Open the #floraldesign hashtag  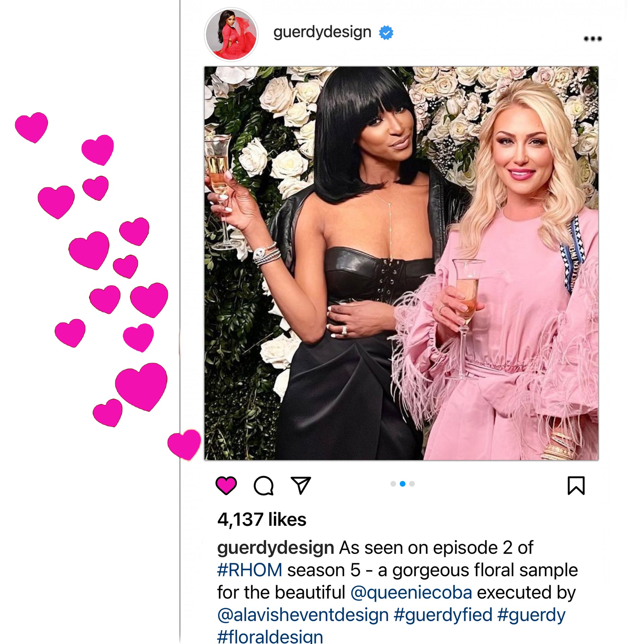pyautogui.click(x=270, y=636)
